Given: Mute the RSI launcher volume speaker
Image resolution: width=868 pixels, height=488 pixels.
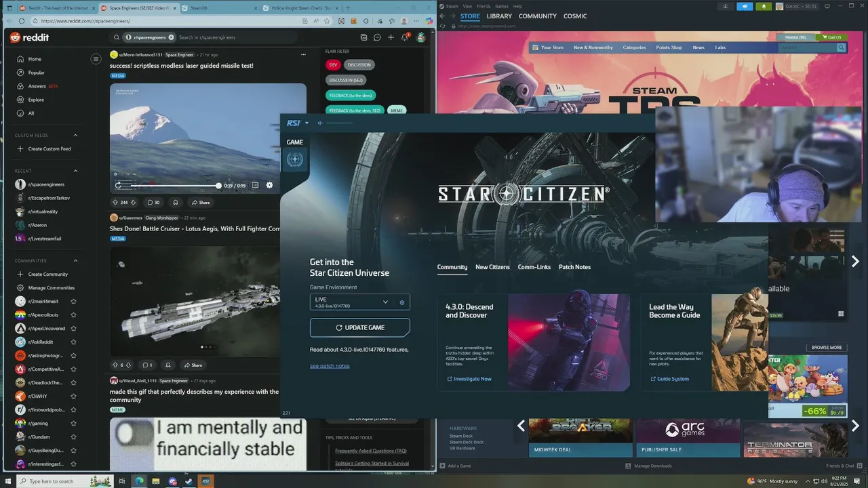Looking at the screenshot, I should (x=319, y=123).
